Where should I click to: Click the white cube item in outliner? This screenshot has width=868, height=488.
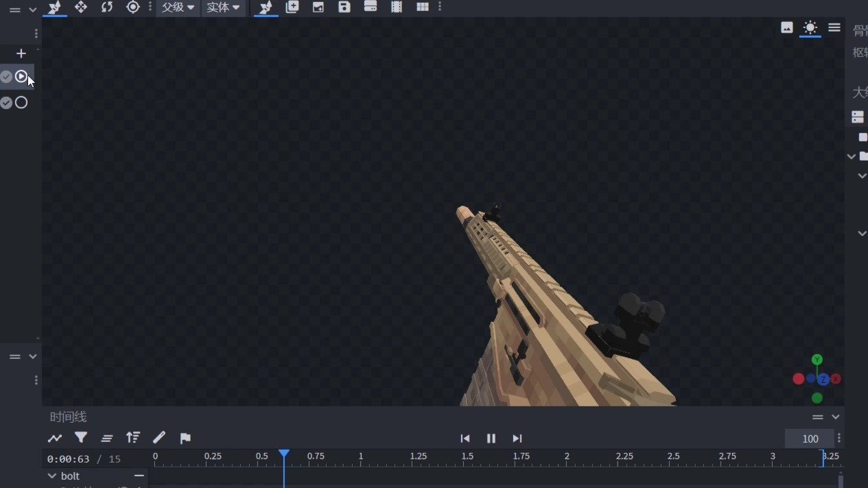click(863, 137)
